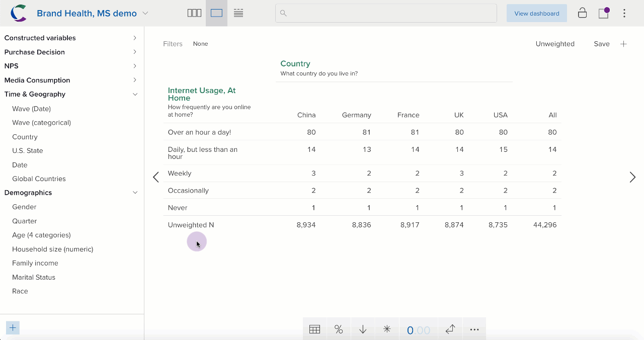Click the None filter value
The image size is (644, 340).
coord(200,44)
